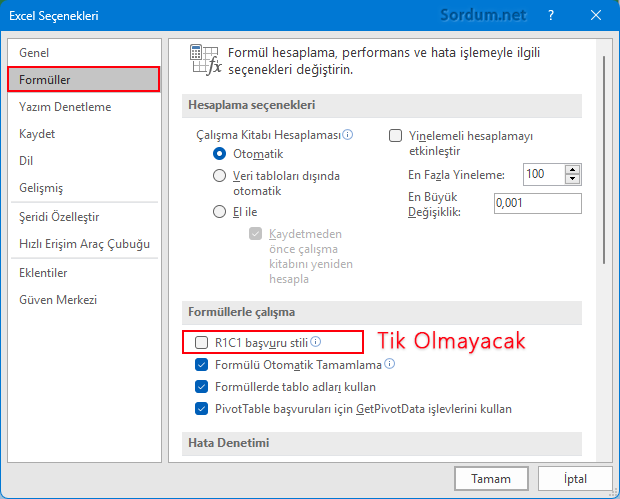Increase En Fazla Yineleme with up arrow
620x499 pixels.
pyautogui.click(x=573, y=170)
